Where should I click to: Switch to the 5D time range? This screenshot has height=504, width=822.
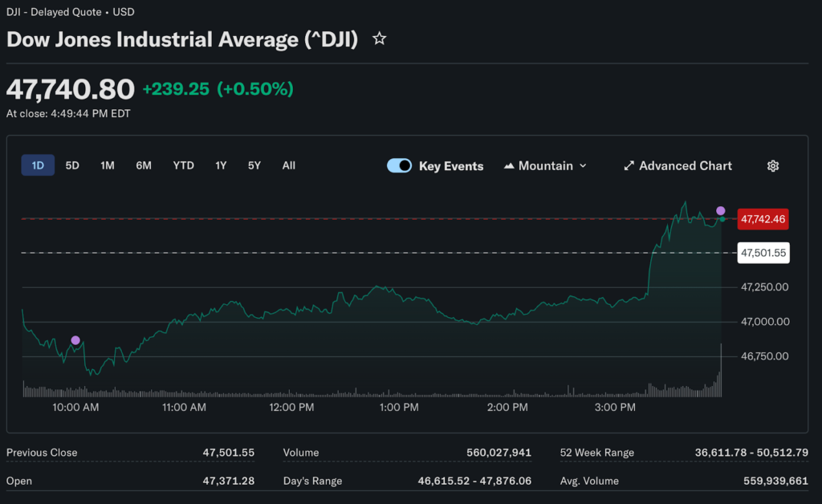72,165
